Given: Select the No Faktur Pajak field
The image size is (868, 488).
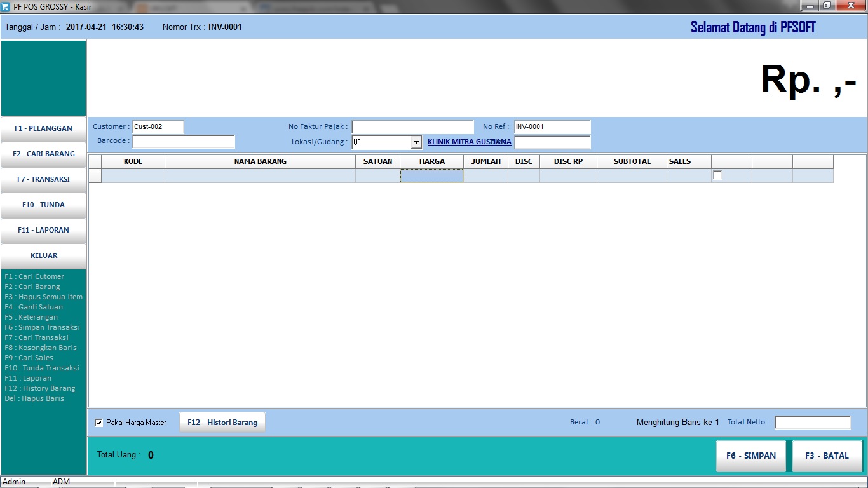Looking at the screenshot, I should [412, 127].
